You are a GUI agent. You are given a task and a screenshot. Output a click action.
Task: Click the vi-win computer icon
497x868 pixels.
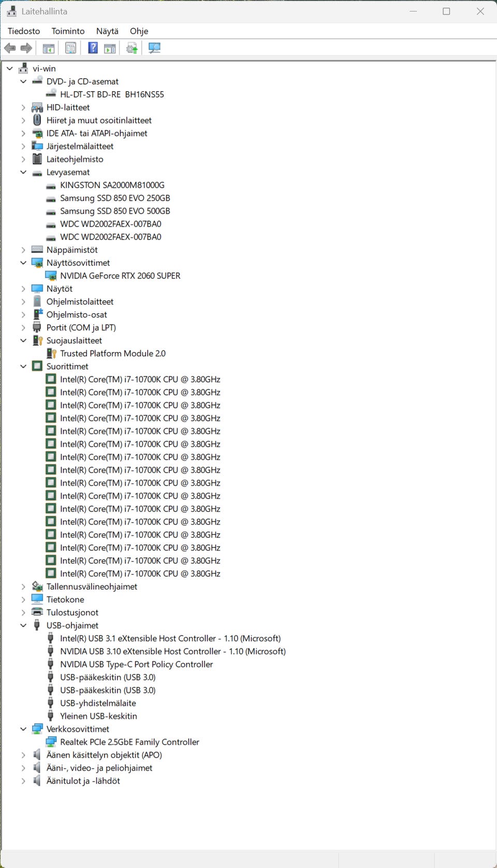(x=23, y=68)
